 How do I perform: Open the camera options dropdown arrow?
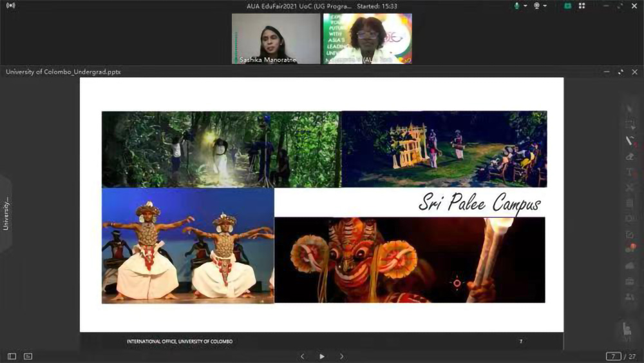[545, 6]
